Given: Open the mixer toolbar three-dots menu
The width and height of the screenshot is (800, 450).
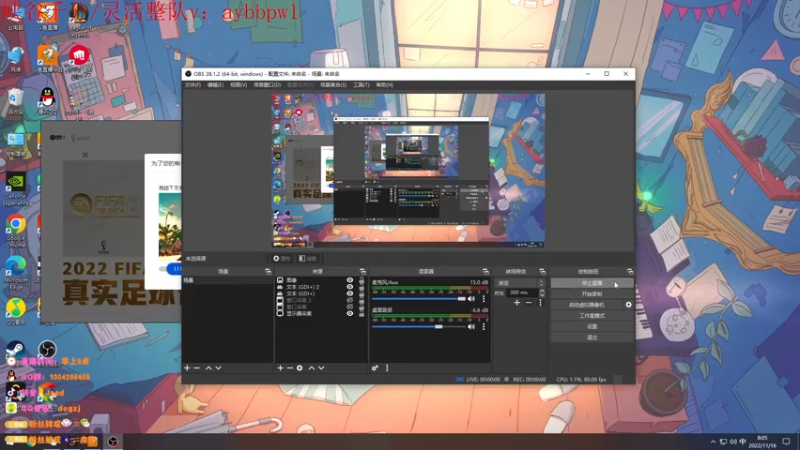Looking at the screenshot, I should [x=387, y=368].
